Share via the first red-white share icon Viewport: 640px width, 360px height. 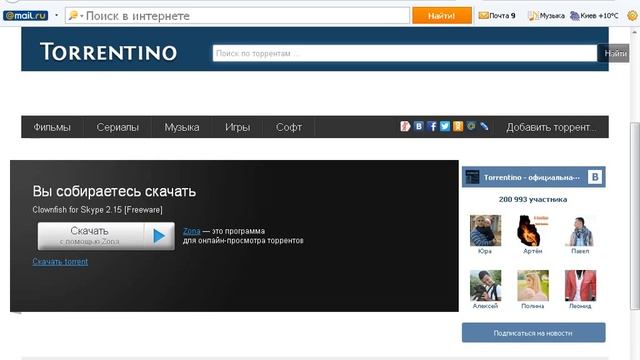pyautogui.click(x=405, y=127)
